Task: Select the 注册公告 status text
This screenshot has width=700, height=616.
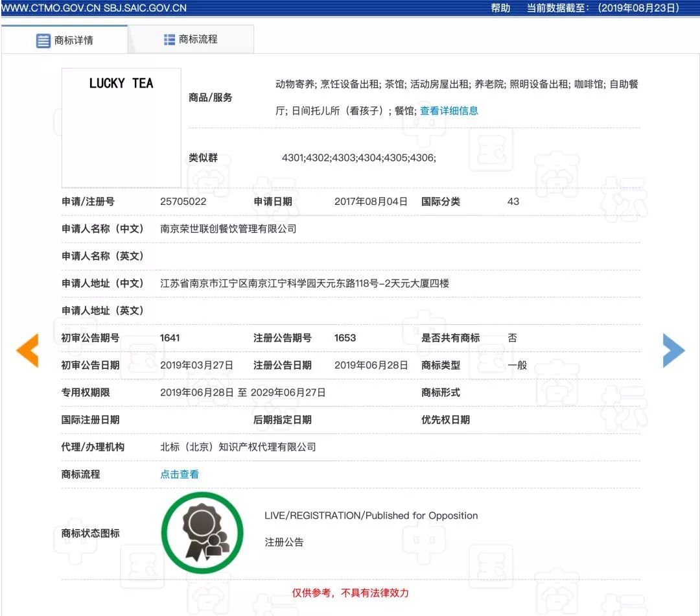Action: click(x=284, y=542)
